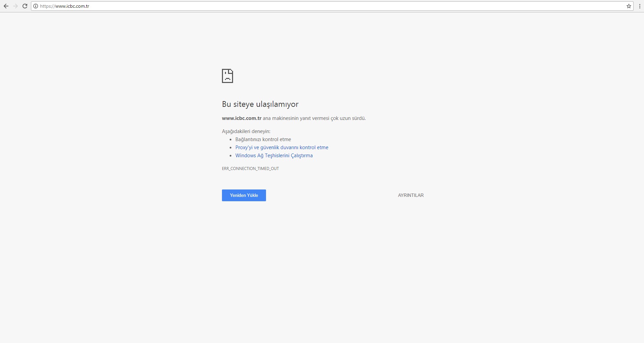Run Windows Ağ Teşhislerini Çalıştırma link
Screen dimensions: 644x343
point(274,156)
